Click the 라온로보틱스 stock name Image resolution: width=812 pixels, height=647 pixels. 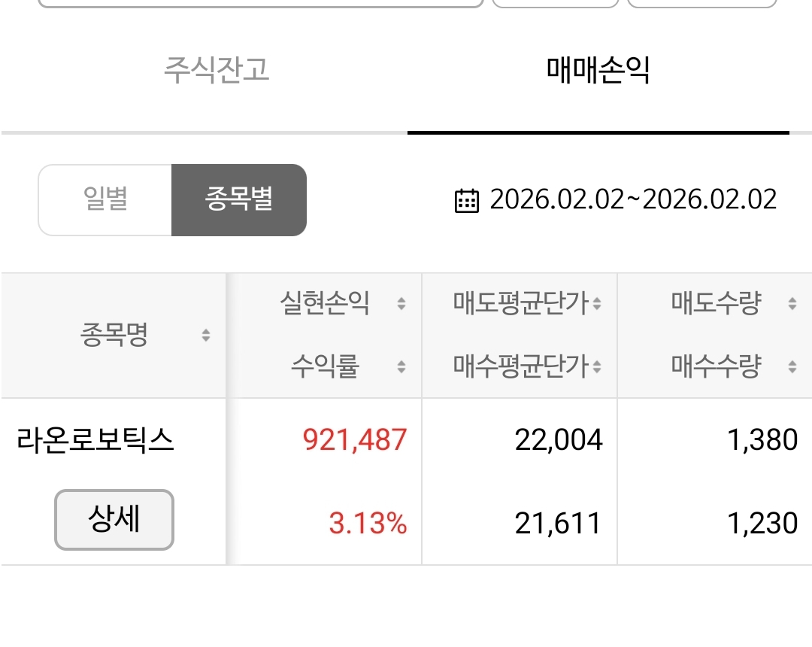pyautogui.click(x=95, y=441)
